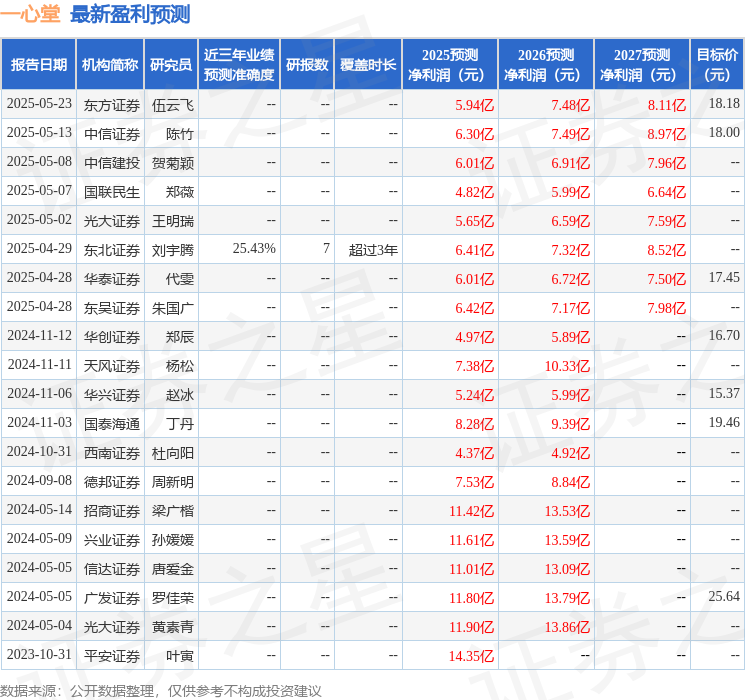The width and height of the screenshot is (745, 700).
Task: Click the 11.90亿 profit forecast
Action: 471,627
